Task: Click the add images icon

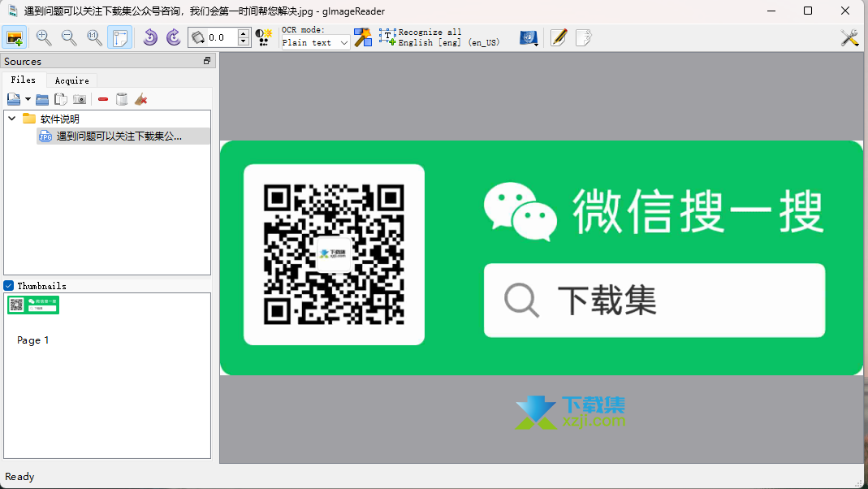Action: coord(14,100)
